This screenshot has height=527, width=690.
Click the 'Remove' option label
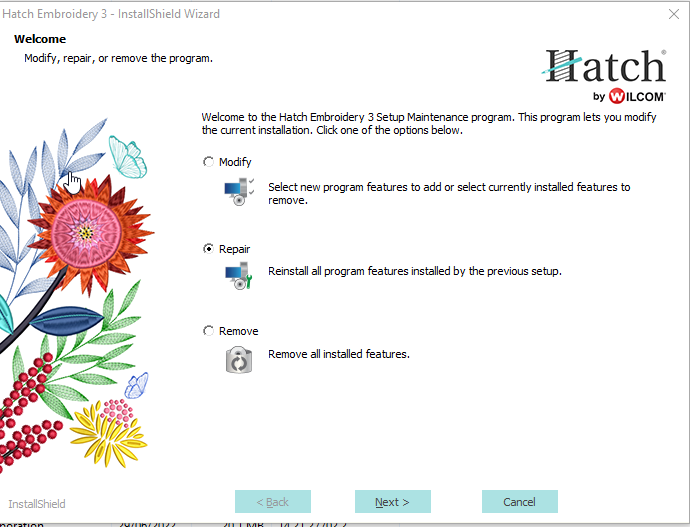pyautogui.click(x=239, y=331)
